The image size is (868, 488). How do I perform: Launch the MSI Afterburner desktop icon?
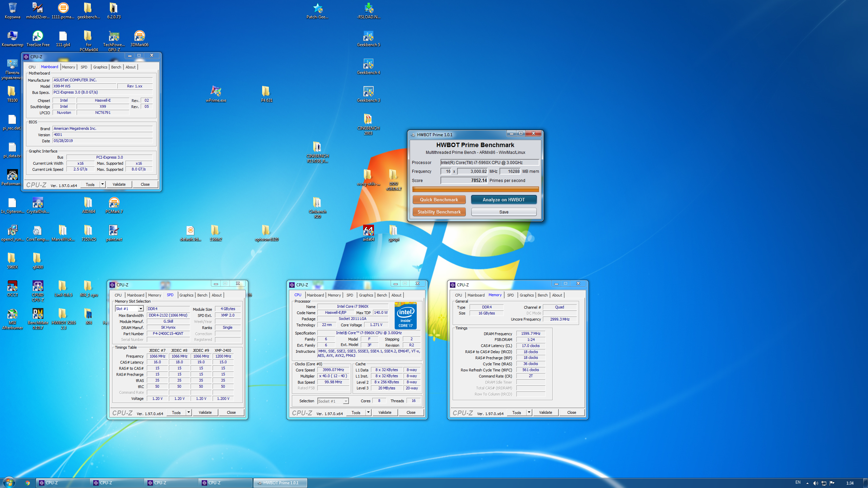click(13, 319)
